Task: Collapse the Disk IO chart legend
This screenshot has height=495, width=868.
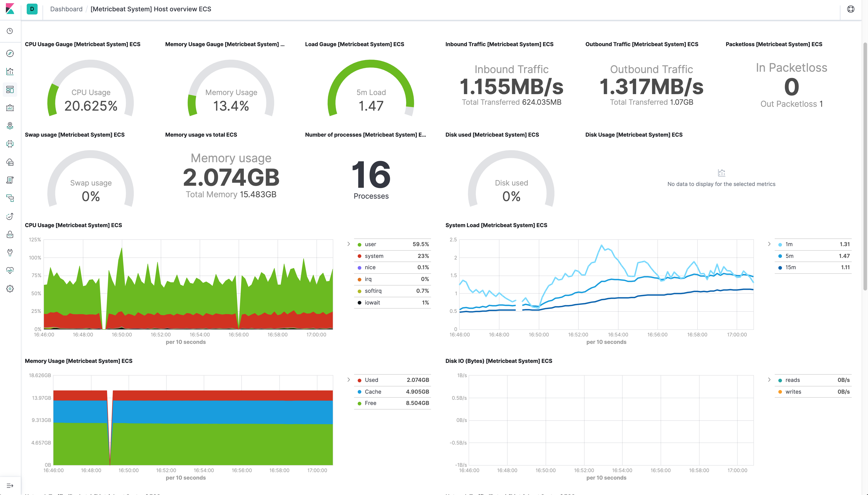Action: point(769,380)
